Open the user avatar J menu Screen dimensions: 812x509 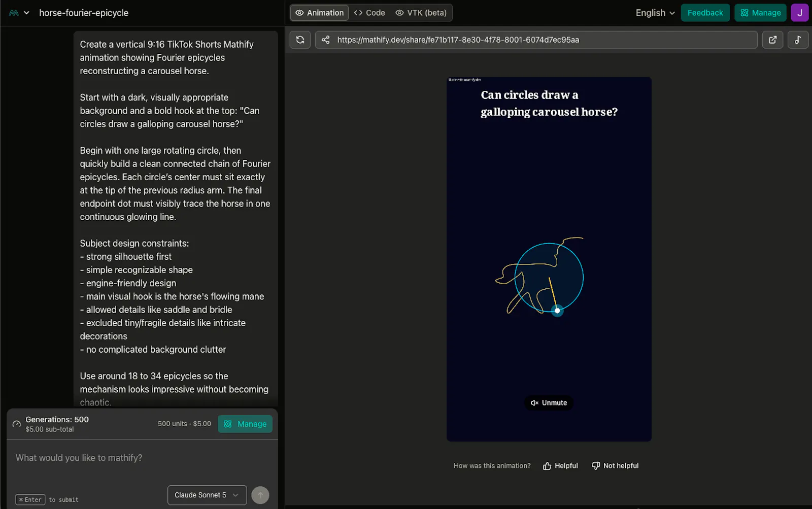click(800, 13)
